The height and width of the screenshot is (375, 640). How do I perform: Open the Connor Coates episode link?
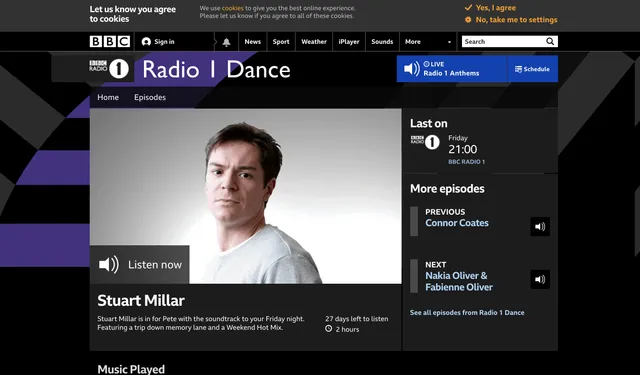point(457,223)
